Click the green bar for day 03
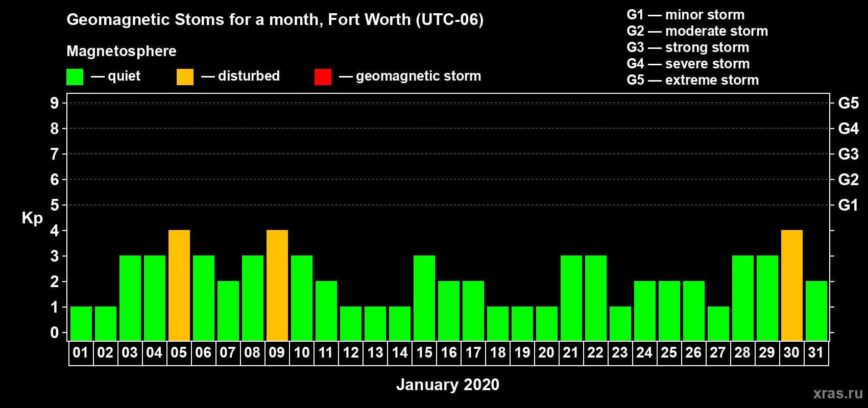868x408 pixels. pos(130,298)
